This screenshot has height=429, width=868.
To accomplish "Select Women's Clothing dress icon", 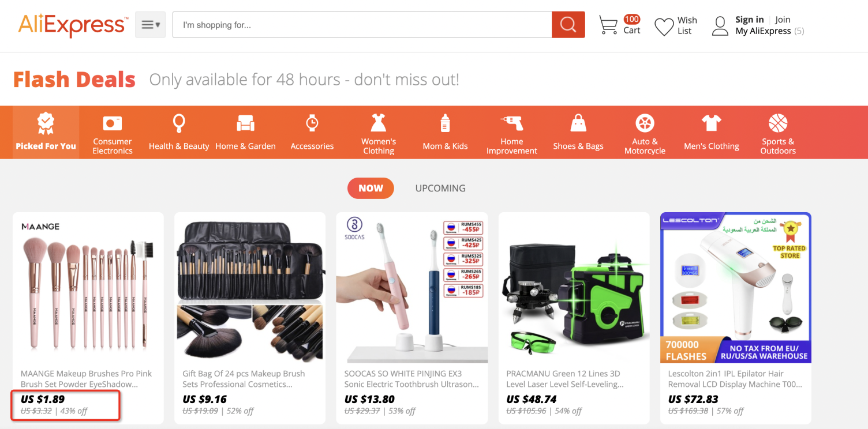I will 379,122.
